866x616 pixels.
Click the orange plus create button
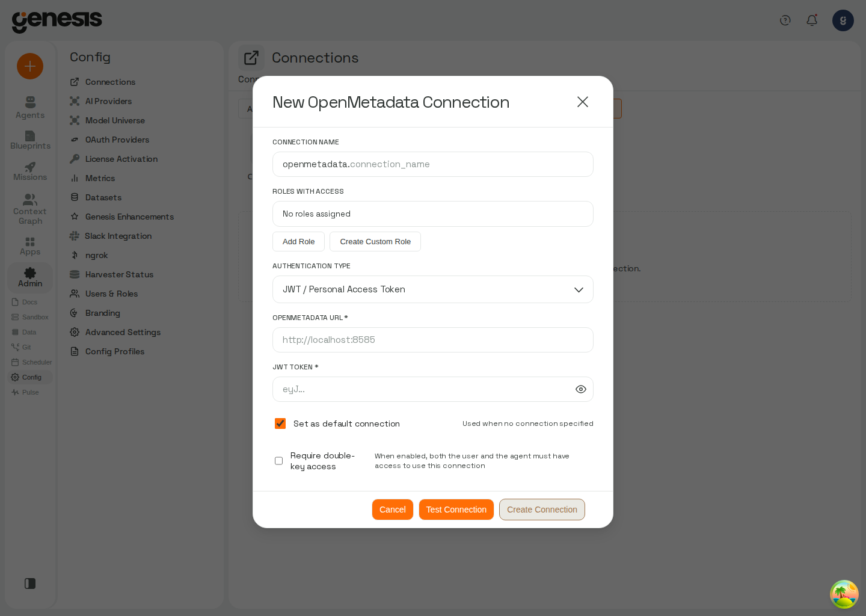pos(30,66)
